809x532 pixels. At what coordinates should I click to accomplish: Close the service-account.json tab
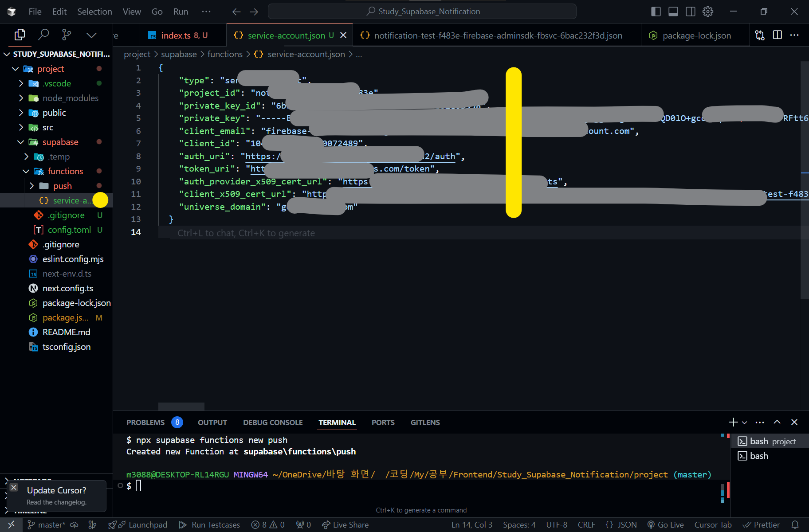(x=343, y=35)
